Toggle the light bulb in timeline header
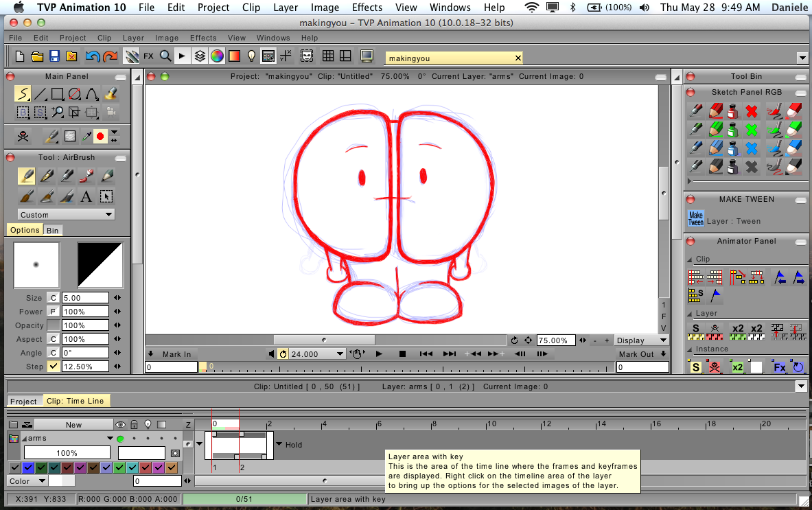 click(148, 425)
